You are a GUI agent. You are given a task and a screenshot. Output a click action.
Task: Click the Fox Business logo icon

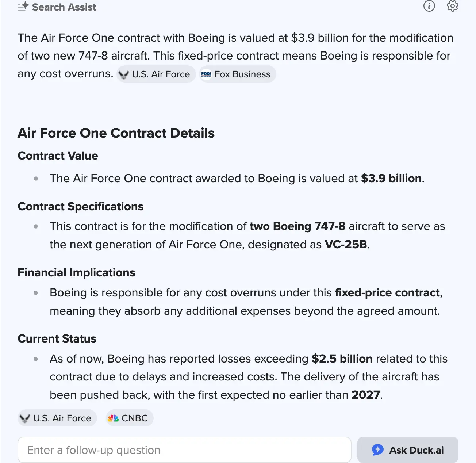206,74
